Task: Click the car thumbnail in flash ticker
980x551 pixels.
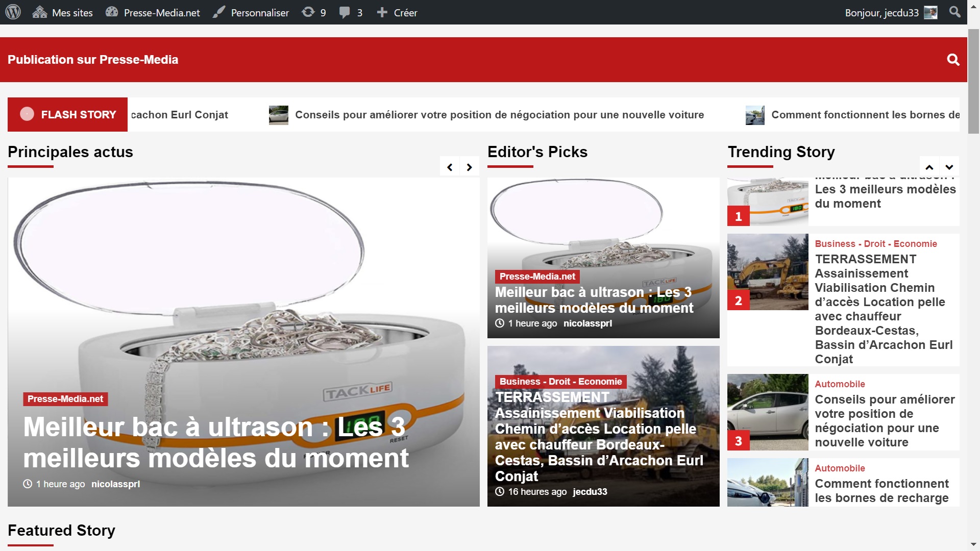Action: coord(279,115)
